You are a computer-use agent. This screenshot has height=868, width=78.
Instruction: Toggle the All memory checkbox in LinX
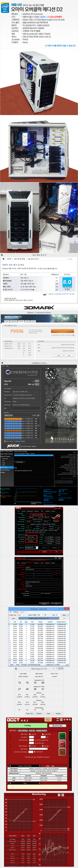45,615
